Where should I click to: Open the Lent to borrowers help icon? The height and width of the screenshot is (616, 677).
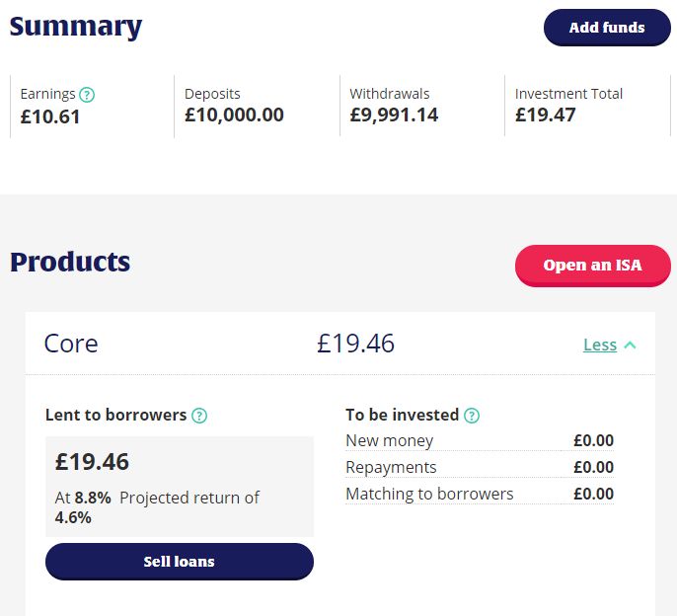click(x=199, y=416)
